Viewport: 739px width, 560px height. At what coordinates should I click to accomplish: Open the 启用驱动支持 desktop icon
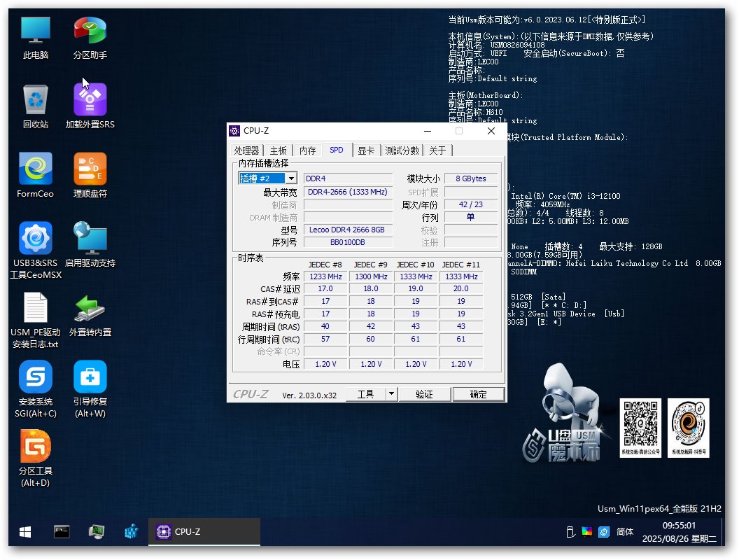point(90,245)
